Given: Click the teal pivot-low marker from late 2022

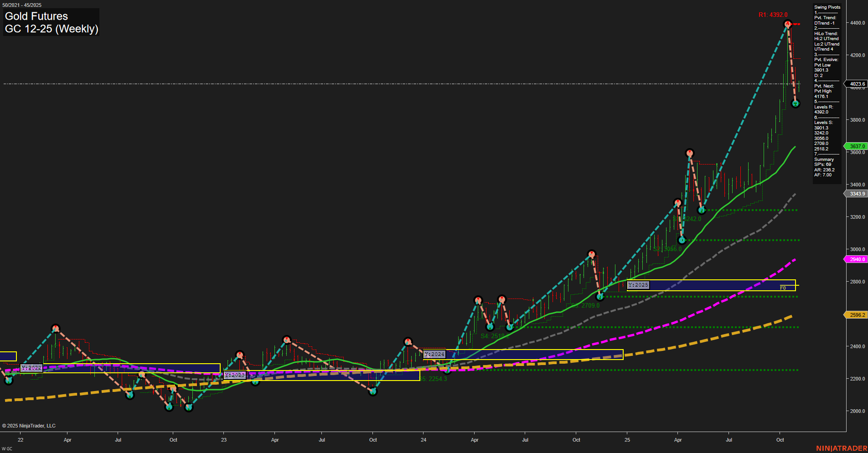Looking at the screenshot, I should (x=189, y=408).
